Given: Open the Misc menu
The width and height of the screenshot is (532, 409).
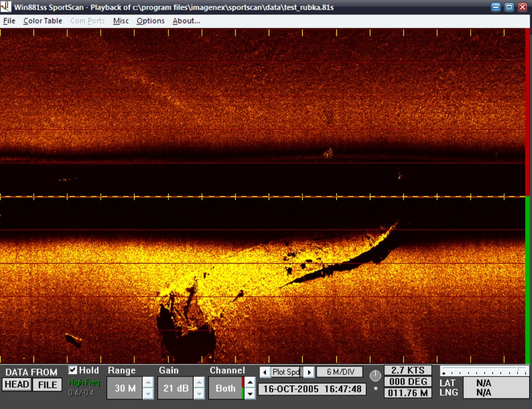Looking at the screenshot, I should [x=120, y=21].
